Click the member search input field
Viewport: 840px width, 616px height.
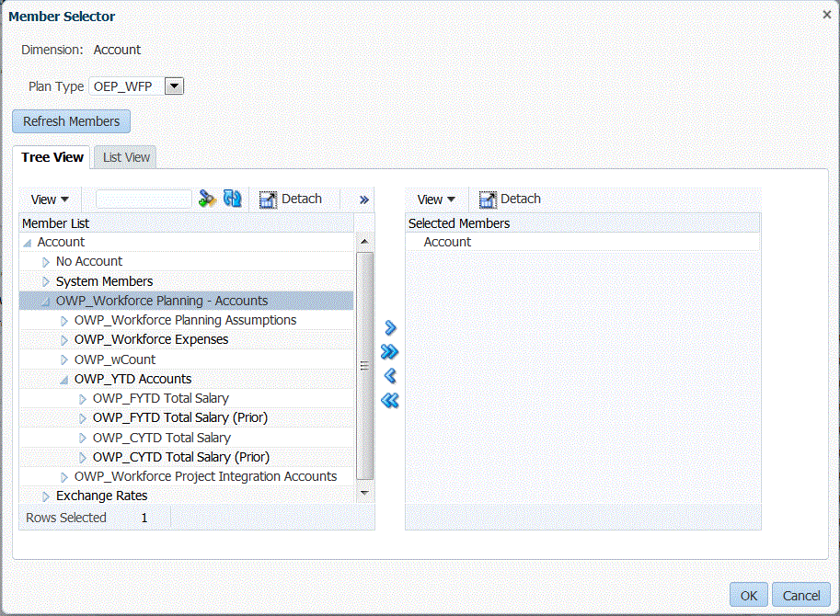click(144, 200)
